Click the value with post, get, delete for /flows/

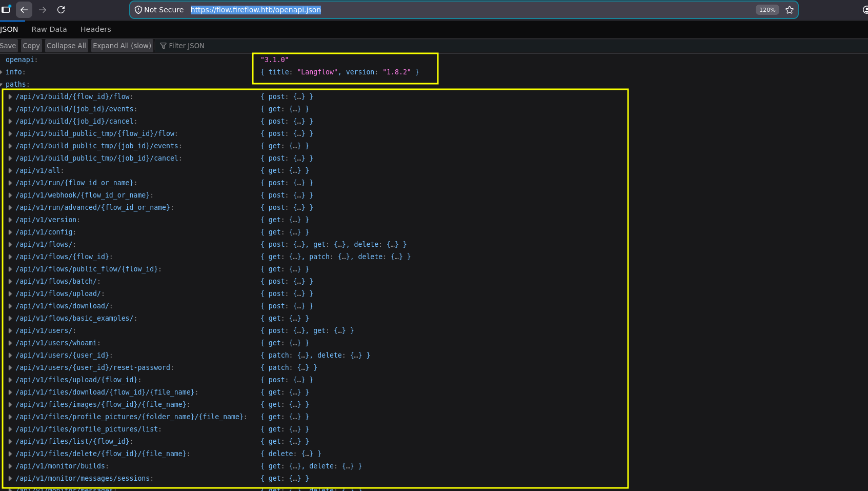(333, 244)
